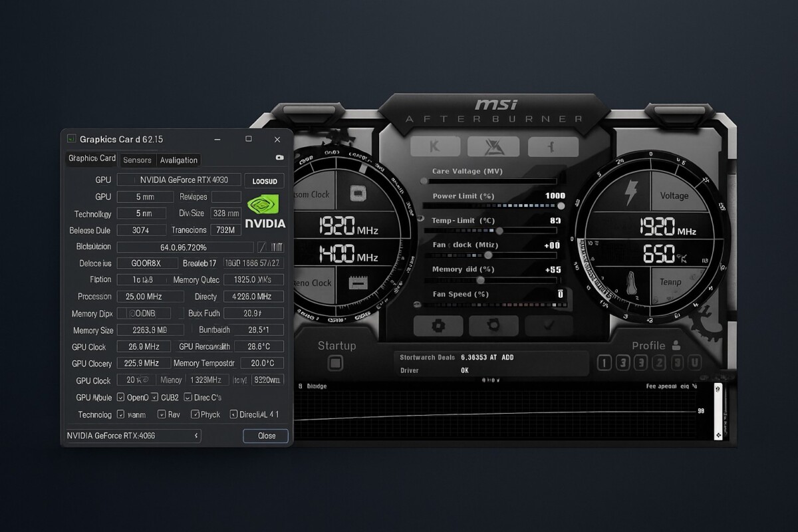Screen dimensions: 798x532
Task: Maximize the Graphics Card window
Action: pos(249,139)
